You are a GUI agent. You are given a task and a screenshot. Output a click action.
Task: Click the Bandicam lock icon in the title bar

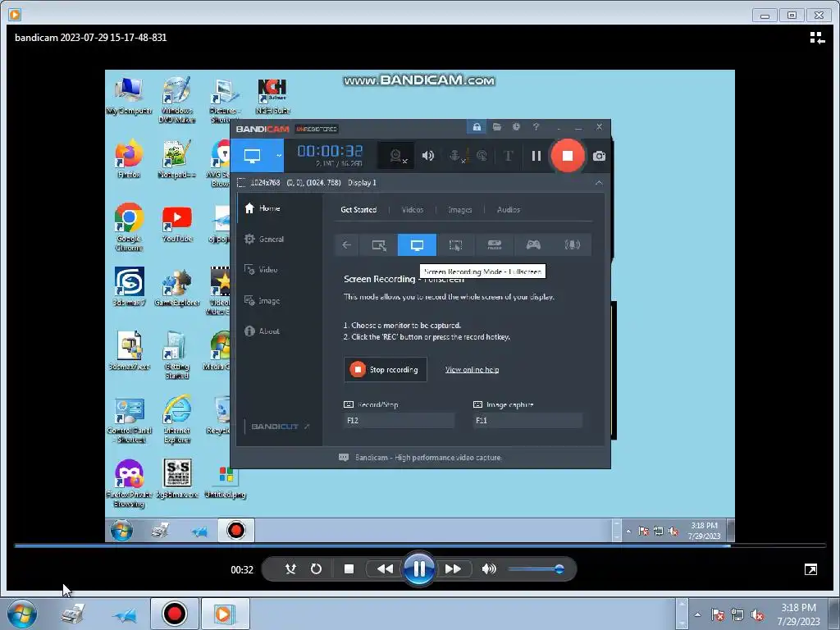tap(477, 127)
